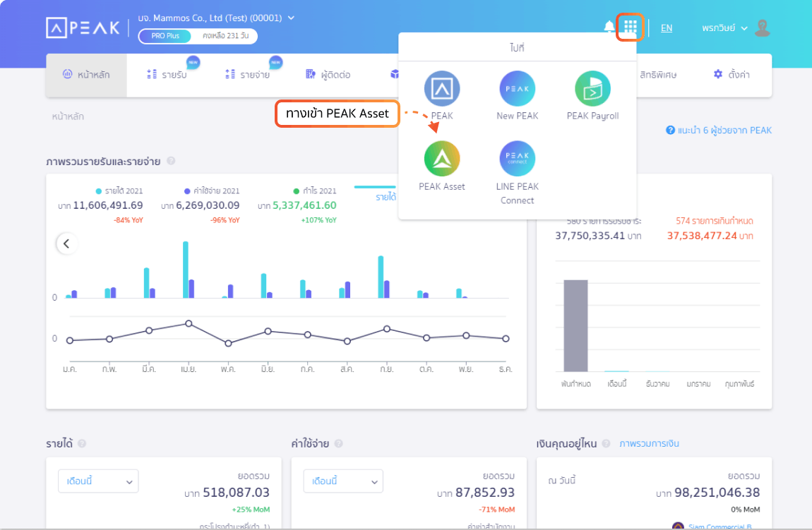Click the PEAK logo in header
The height and width of the screenshot is (530, 812).
pyautogui.click(x=83, y=28)
